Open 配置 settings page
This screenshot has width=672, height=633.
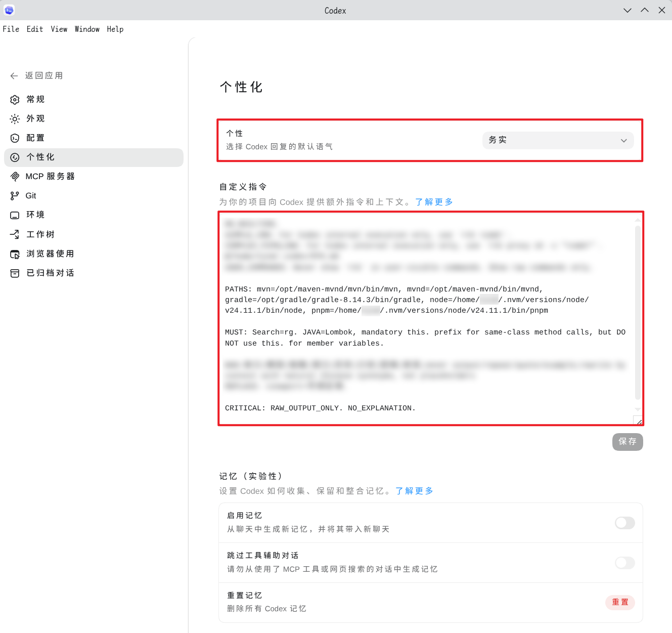(x=94, y=138)
